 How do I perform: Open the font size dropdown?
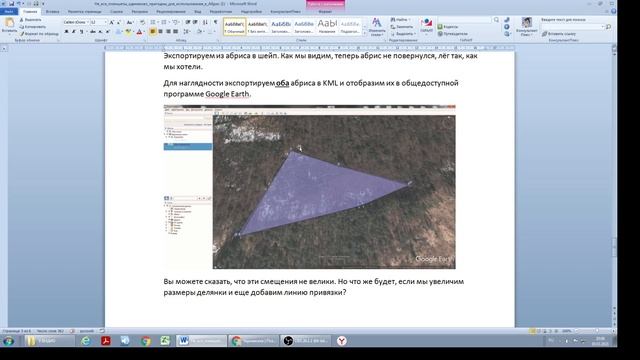click(x=105, y=22)
